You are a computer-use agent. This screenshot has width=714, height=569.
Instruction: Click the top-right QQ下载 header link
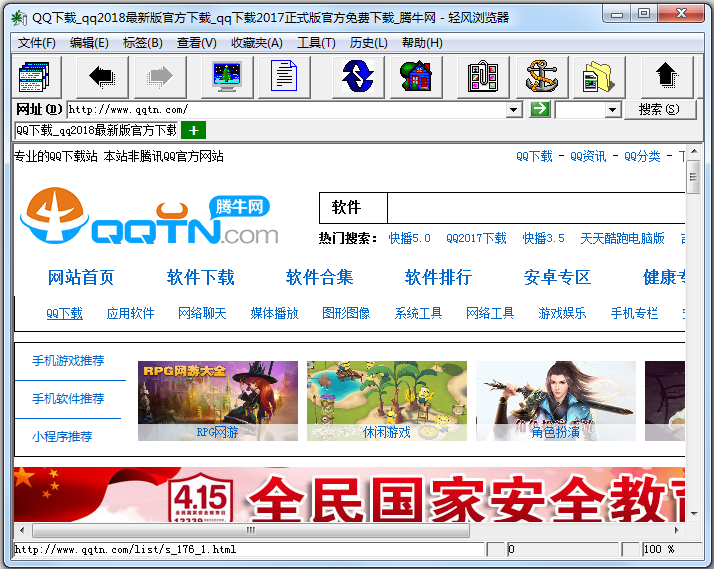point(534,157)
